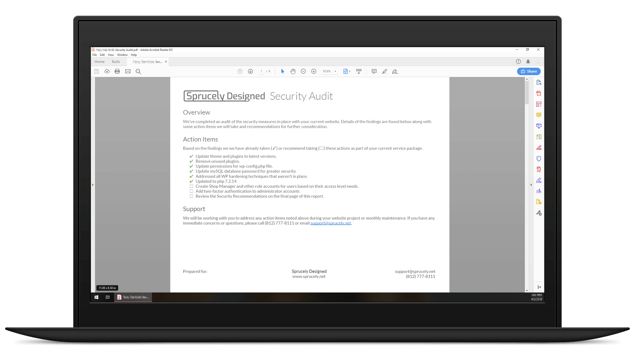
Task: Select the Security Audit document tab
Action: pos(147,62)
